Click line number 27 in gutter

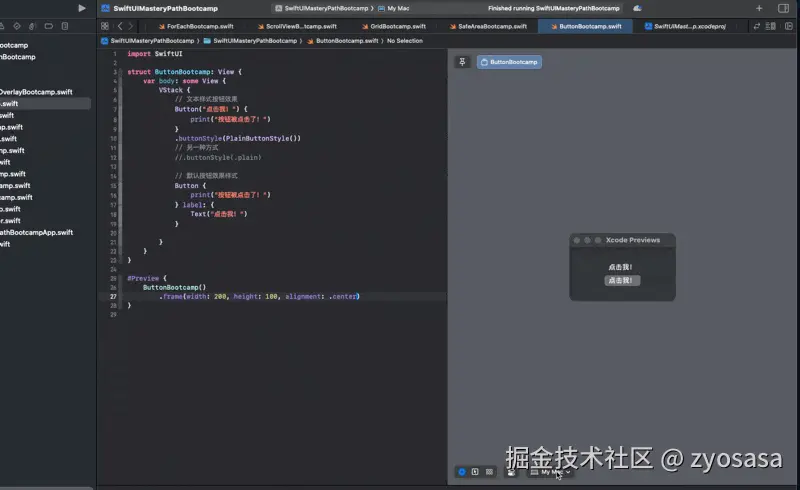pos(113,296)
